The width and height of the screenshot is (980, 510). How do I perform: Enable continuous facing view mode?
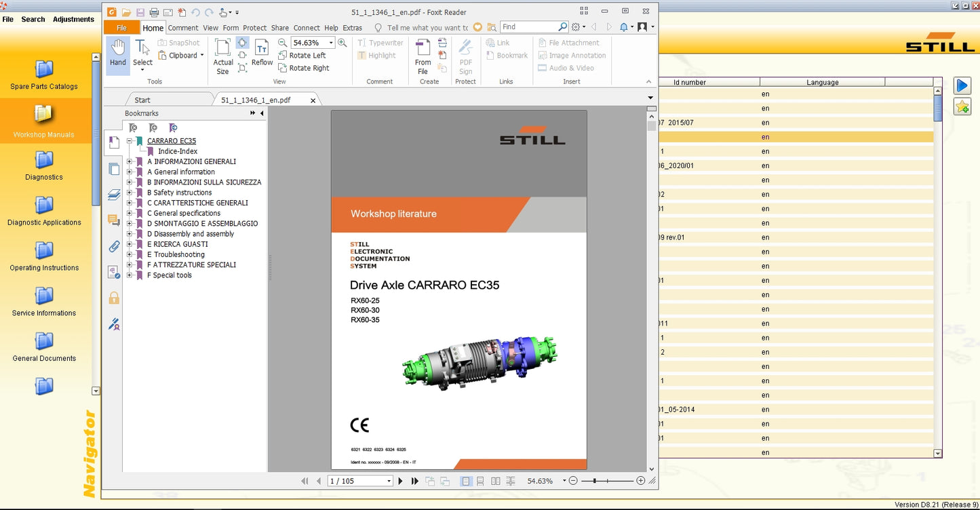click(511, 481)
